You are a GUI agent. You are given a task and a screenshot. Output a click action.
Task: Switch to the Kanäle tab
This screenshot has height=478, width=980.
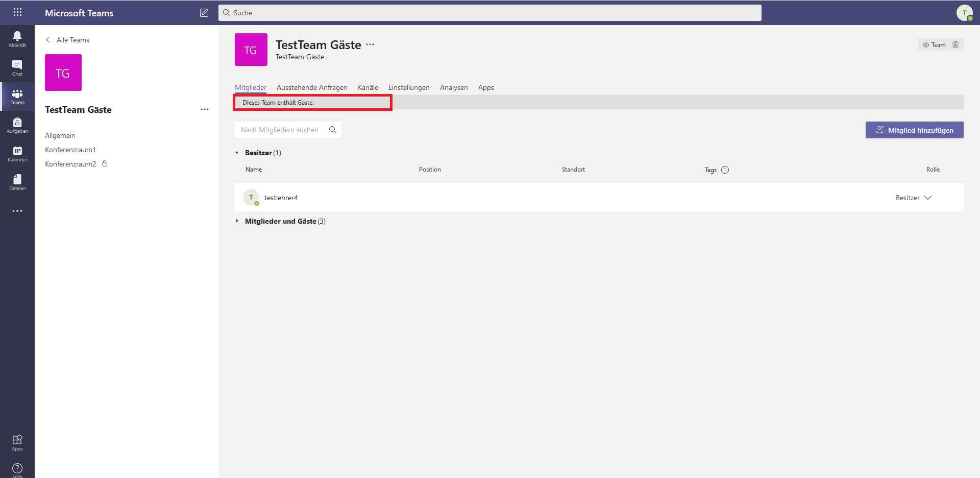tap(368, 87)
